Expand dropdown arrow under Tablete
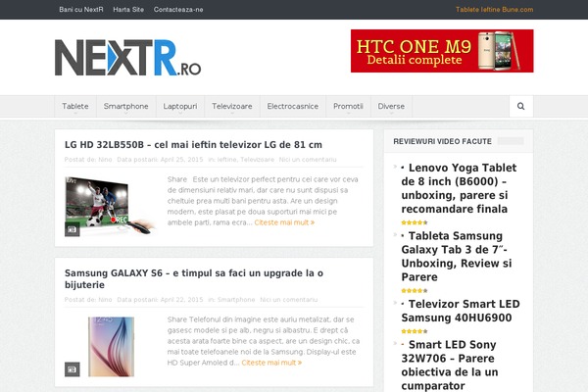 tap(75, 114)
